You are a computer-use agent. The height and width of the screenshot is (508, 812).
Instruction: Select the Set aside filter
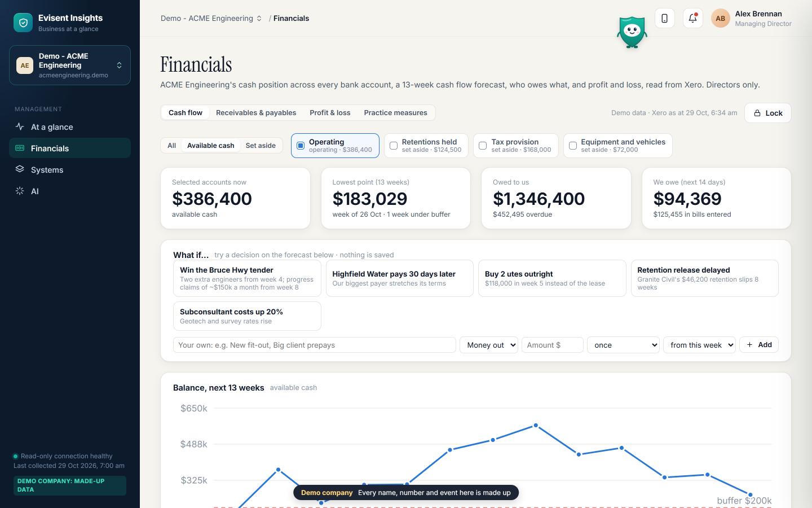tap(261, 146)
